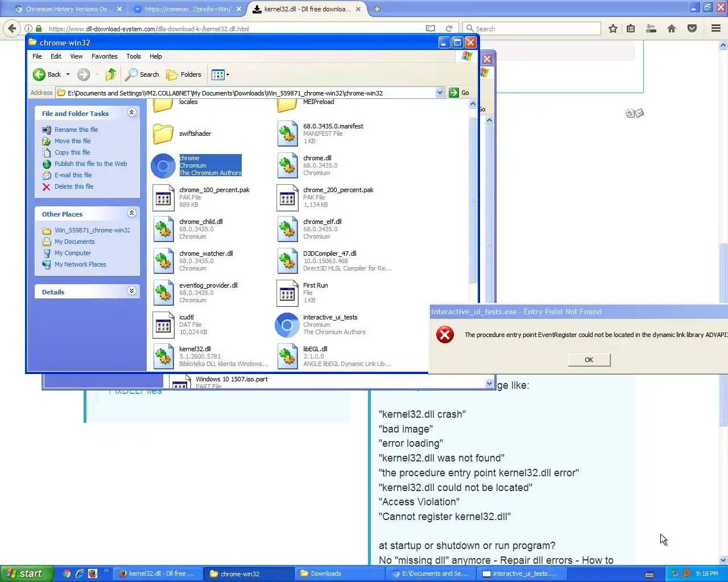
Task: Click Firefox page scrollbar thumb
Action: [x=723, y=334]
